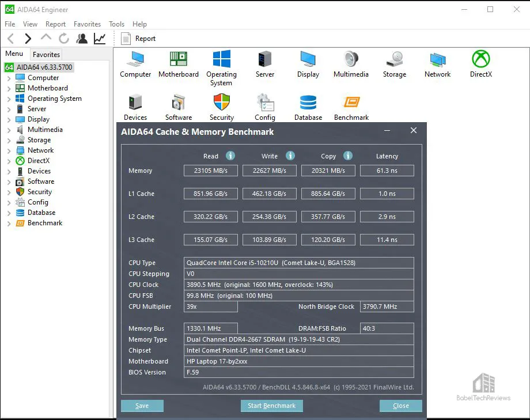Expand the Display tree node
This screenshot has width=530, height=420.
[x=9, y=120]
